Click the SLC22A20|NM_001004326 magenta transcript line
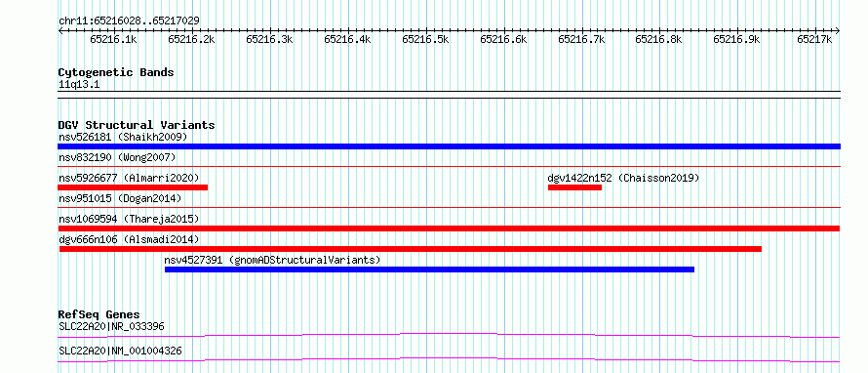The image size is (868, 373). (x=449, y=359)
